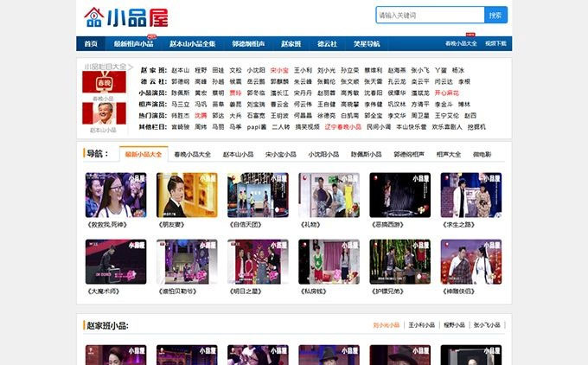This screenshot has width=588, height=365.
Task: Open the 《朋友妻》 video thumbnail
Action: (187, 195)
